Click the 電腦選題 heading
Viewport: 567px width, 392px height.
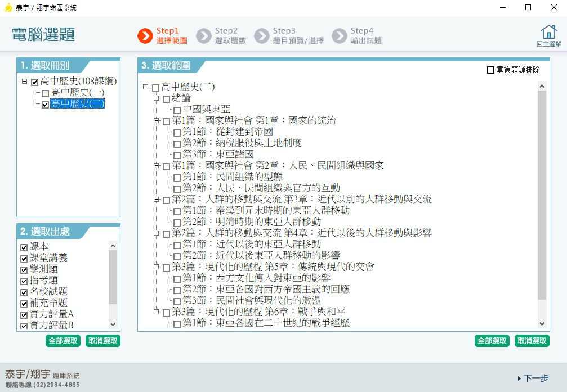[43, 34]
